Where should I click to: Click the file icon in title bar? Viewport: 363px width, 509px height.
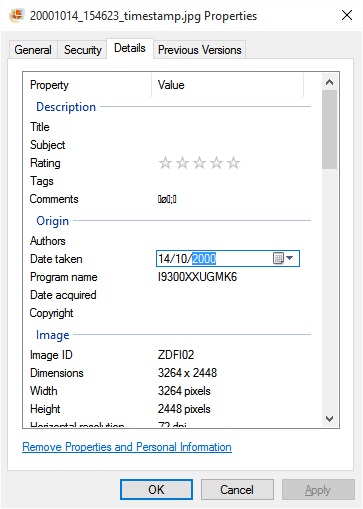(17, 15)
